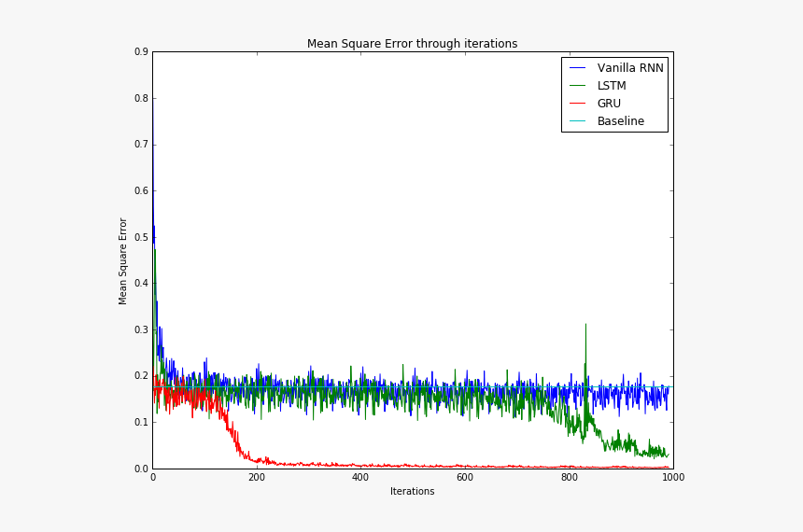Click the 0.1 tick label on y-axis
Image resolution: width=803 pixels, height=532 pixels.
coord(140,423)
